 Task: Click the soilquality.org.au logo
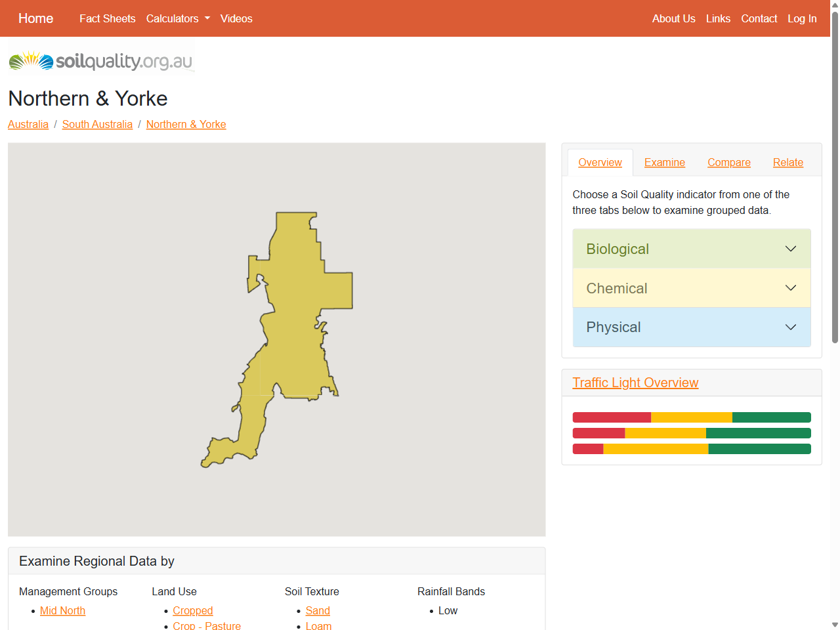101,61
